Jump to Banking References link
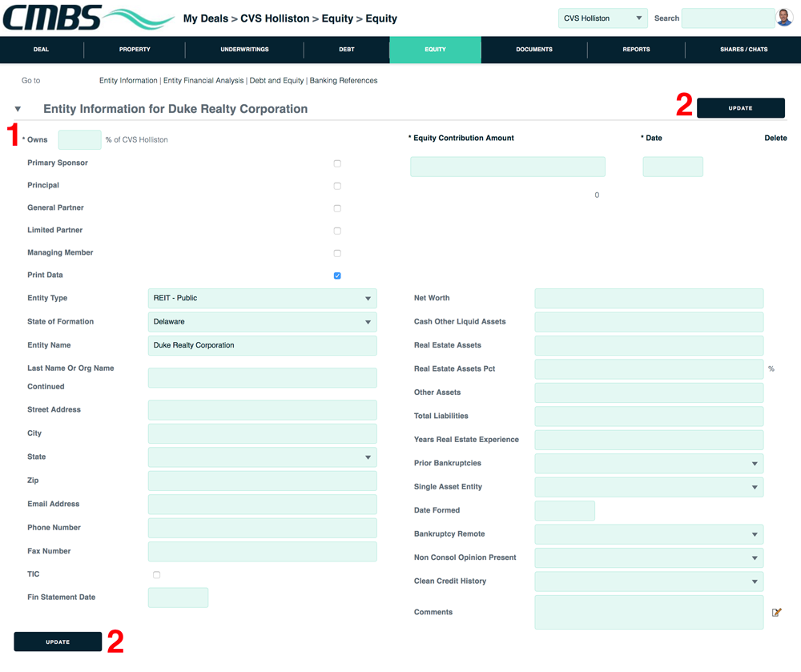The width and height of the screenshot is (801, 672). click(344, 81)
